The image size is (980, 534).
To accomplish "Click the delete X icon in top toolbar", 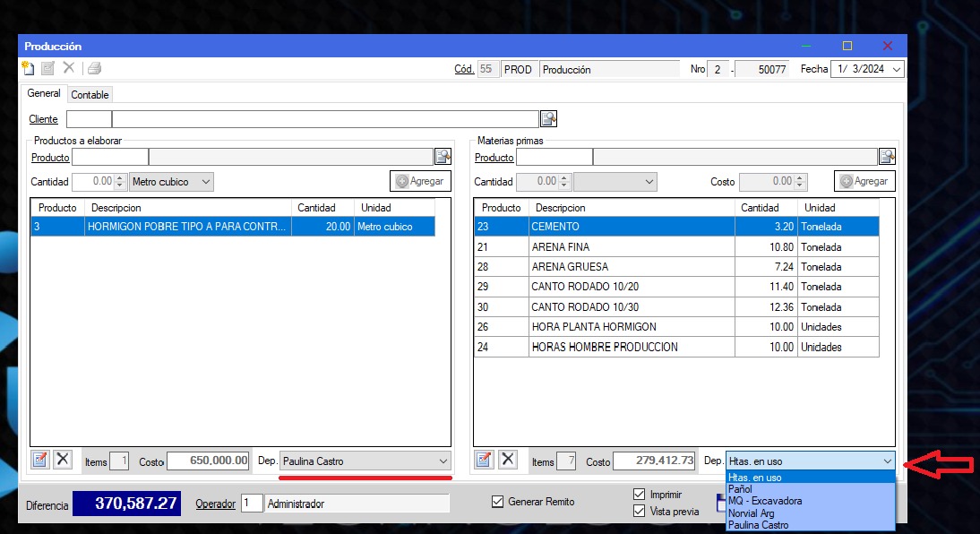I will pyautogui.click(x=69, y=67).
